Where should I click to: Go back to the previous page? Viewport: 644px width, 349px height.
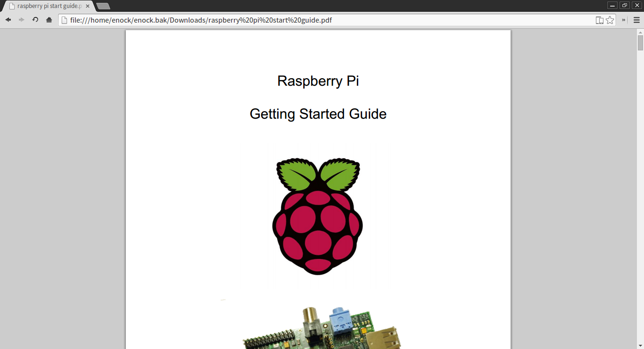(x=8, y=20)
